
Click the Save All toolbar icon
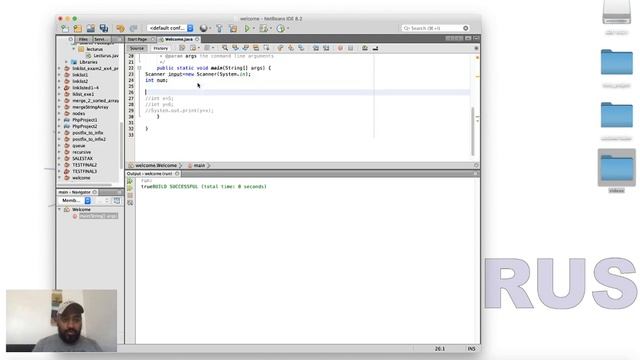(104, 28)
